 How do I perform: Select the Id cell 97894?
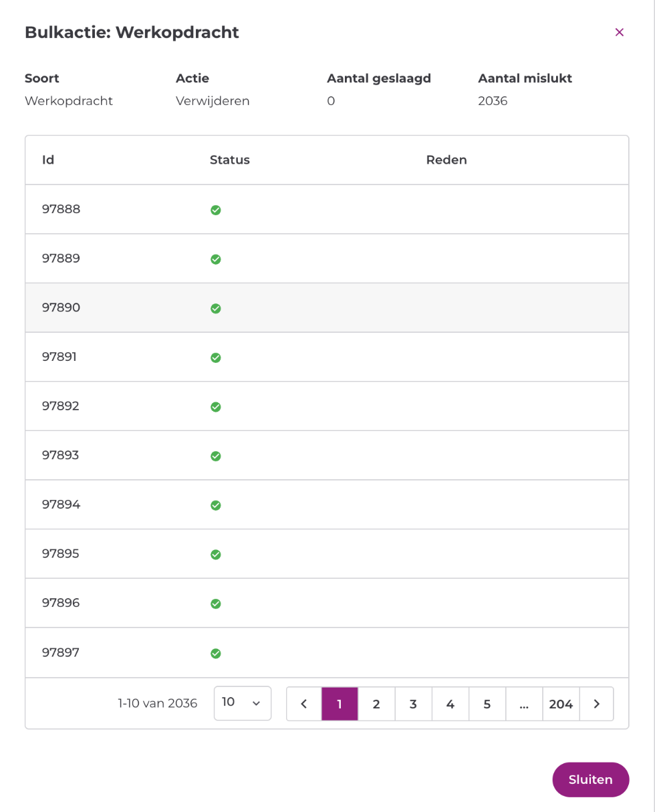pyautogui.click(x=61, y=505)
